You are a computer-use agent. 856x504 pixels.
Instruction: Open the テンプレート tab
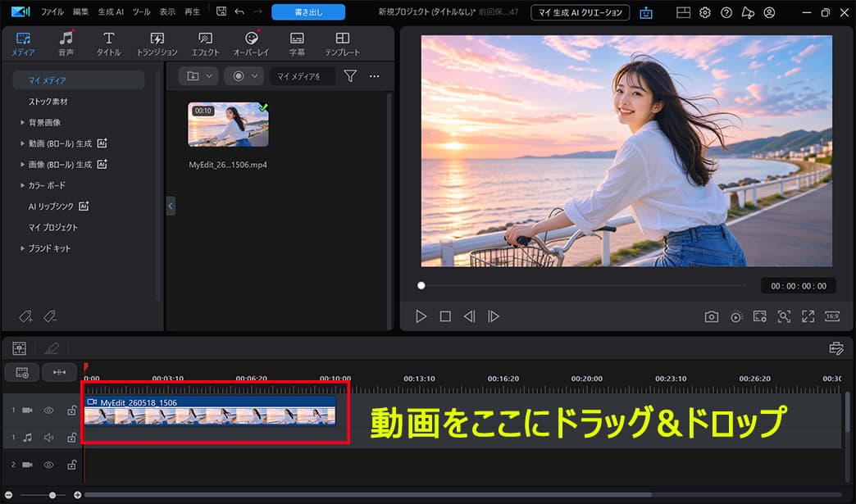click(342, 44)
